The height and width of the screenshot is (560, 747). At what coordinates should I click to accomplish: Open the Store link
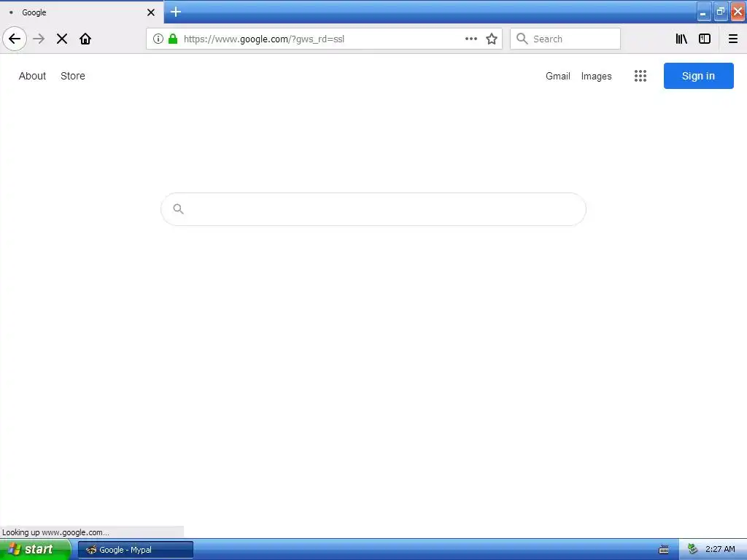point(73,76)
